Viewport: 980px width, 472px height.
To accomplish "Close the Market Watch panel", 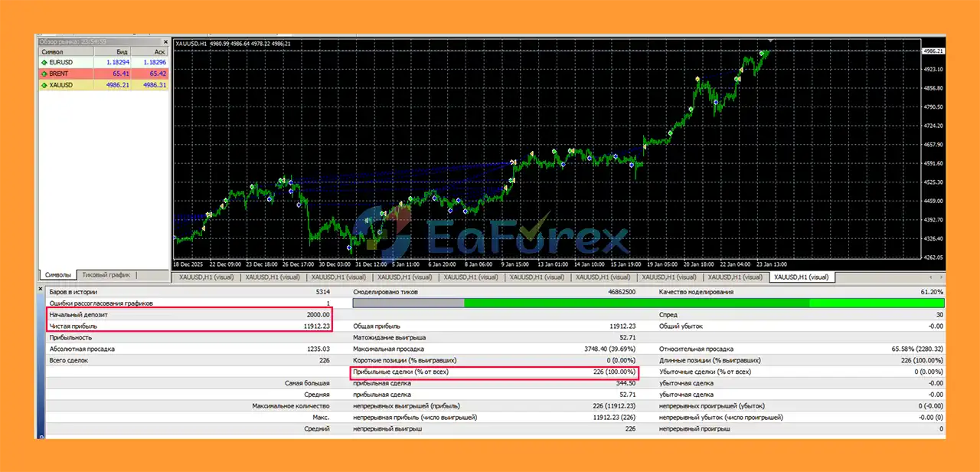I will point(165,41).
